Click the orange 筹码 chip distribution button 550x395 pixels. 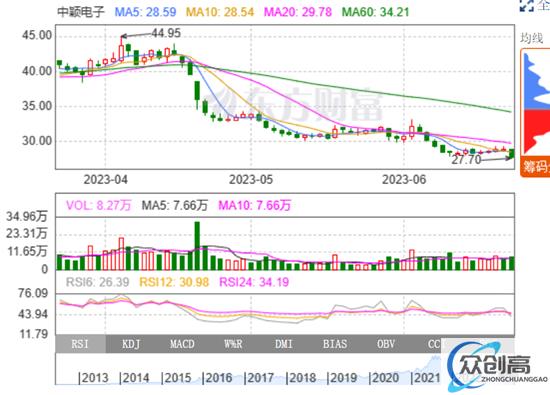535,166
